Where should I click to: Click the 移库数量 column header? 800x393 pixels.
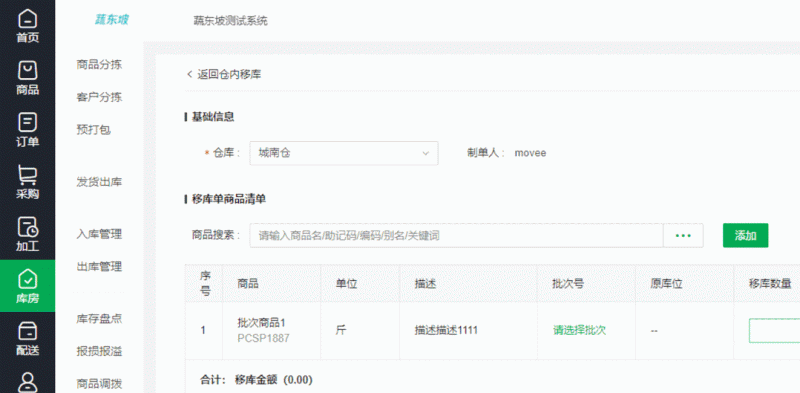tap(770, 283)
